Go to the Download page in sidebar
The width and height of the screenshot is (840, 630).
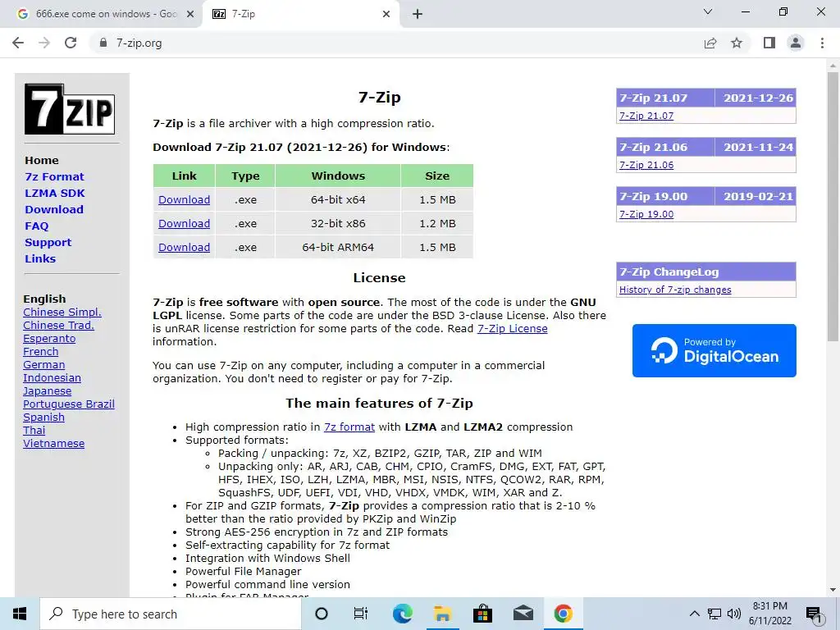click(54, 209)
